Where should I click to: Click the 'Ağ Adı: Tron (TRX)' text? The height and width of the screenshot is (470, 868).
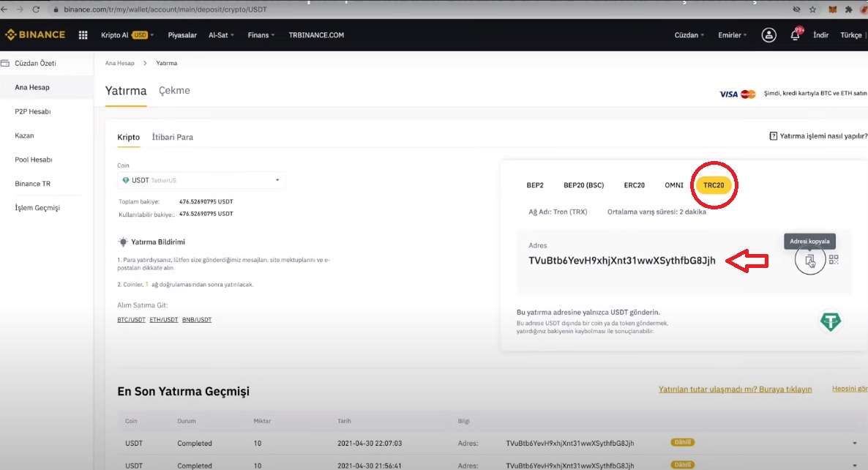click(x=558, y=212)
